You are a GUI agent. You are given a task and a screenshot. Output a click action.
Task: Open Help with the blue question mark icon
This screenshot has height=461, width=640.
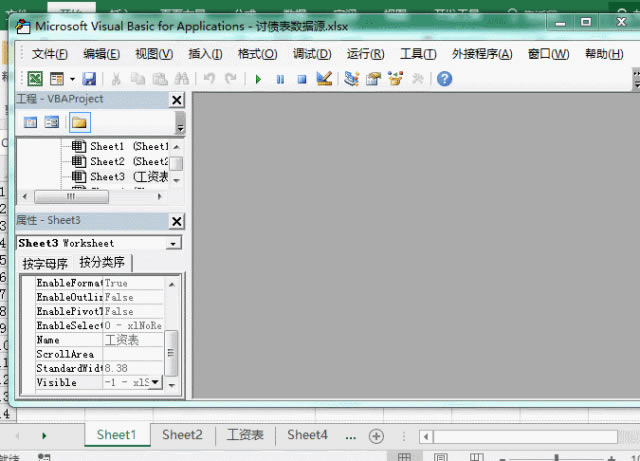444,79
